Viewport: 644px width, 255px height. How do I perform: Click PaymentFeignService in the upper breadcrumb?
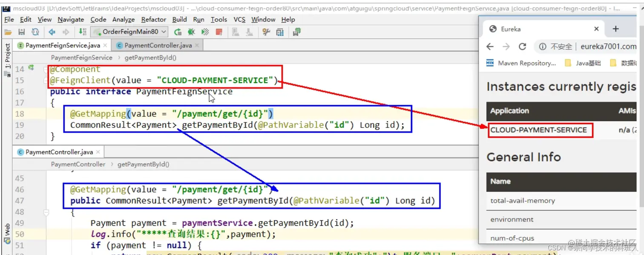[x=81, y=58]
